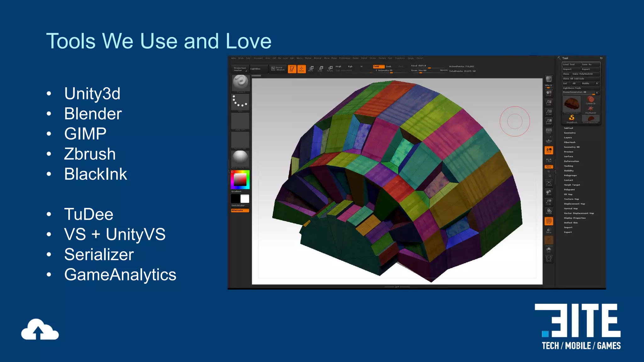The width and height of the screenshot is (644, 362).
Task: Toggle Solo mode icon
Action: click(x=549, y=250)
